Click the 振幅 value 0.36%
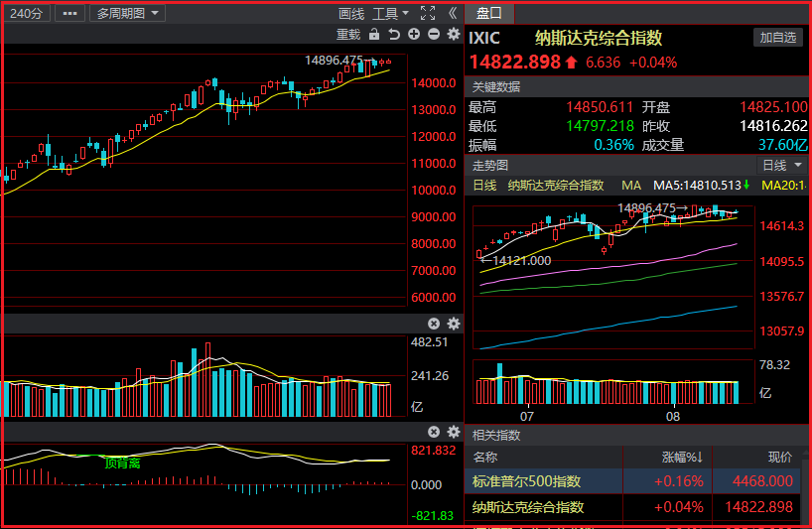Screen dimensions: 812x529 [x=613, y=145]
